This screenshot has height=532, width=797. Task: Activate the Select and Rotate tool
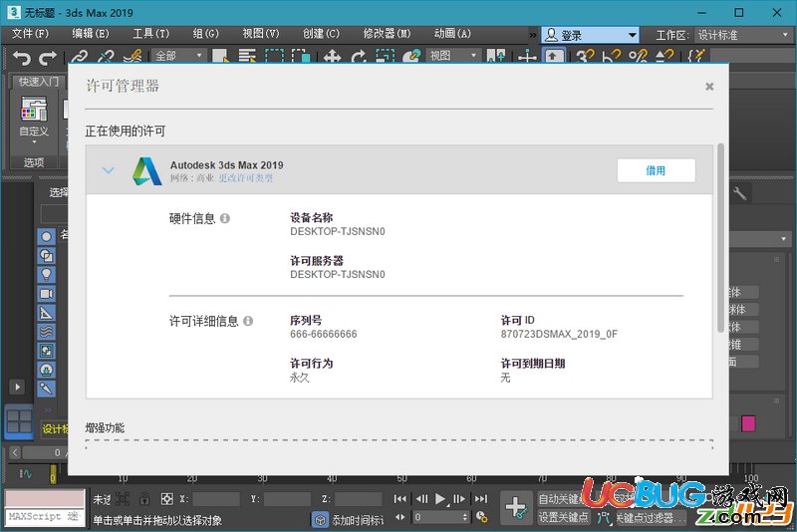(x=359, y=57)
